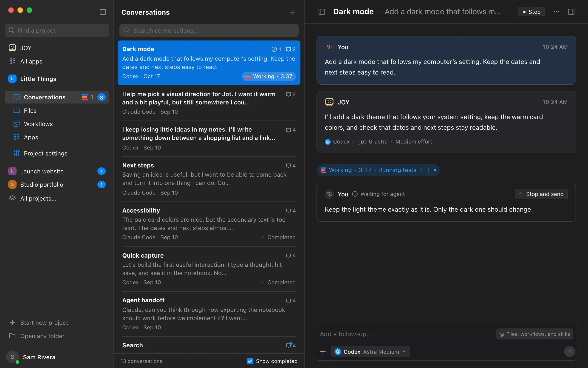588x368 pixels.
Task: Open All projects list
Action: tap(57, 198)
